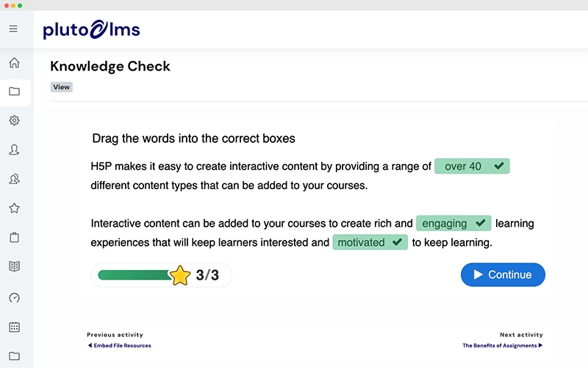Open the user group icon in sidebar
Viewport: 588px width, 368px height.
(x=14, y=179)
